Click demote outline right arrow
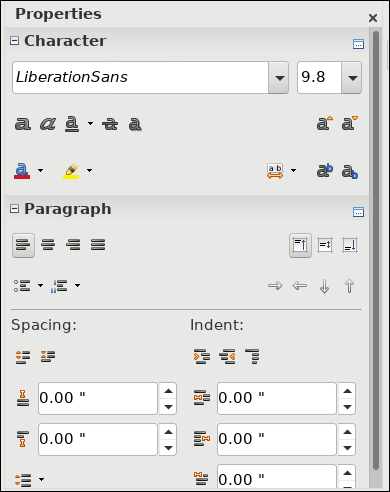This screenshot has width=390, height=492. coord(275,286)
